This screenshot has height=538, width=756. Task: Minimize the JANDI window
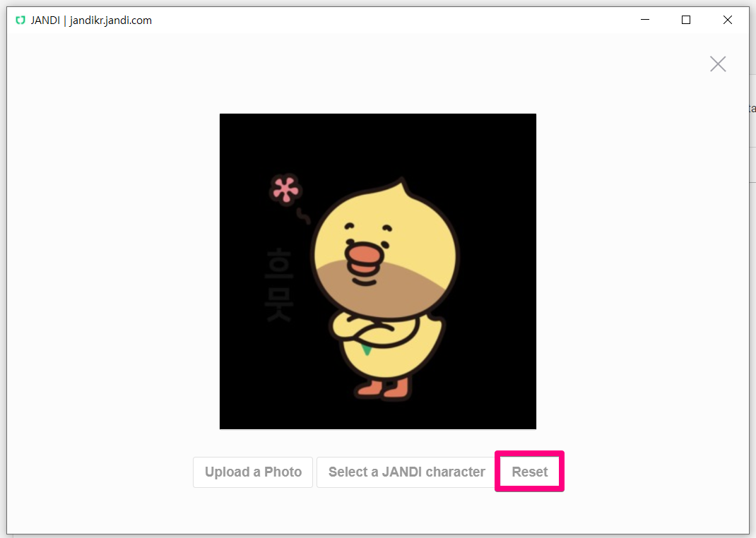[645, 20]
